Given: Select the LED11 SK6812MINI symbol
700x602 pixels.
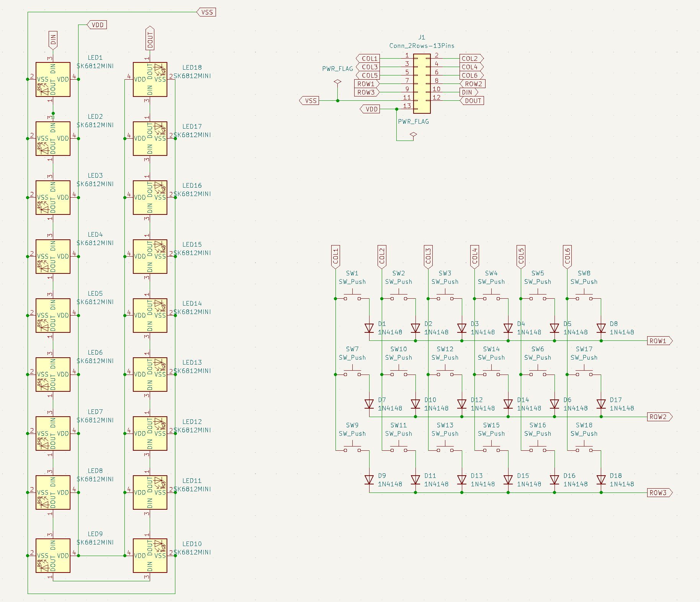Looking at the screenshot, I should 150,492.
